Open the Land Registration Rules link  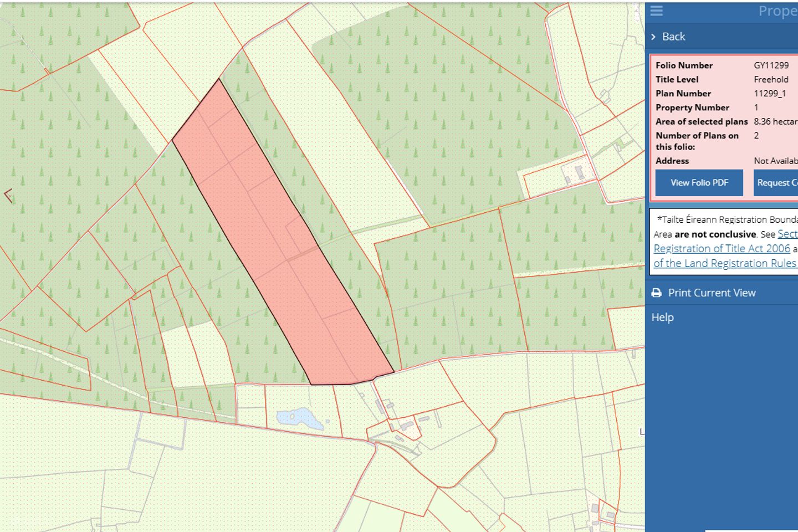[x=725, y=263]
